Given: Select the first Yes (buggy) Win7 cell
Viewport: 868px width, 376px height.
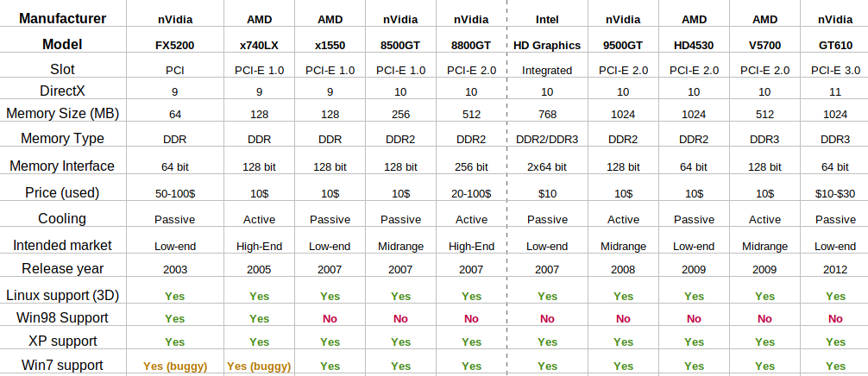Looking at the screenshot, I should pos(175,366).
